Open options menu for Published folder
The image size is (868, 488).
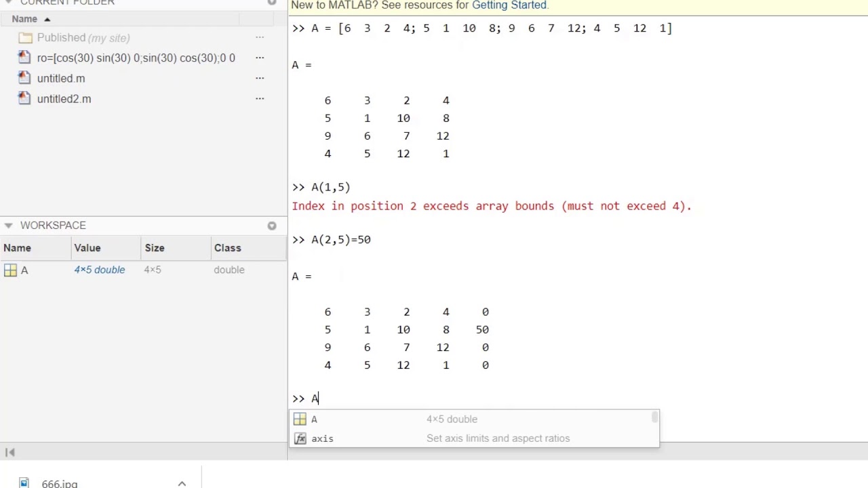click(260, 38)
